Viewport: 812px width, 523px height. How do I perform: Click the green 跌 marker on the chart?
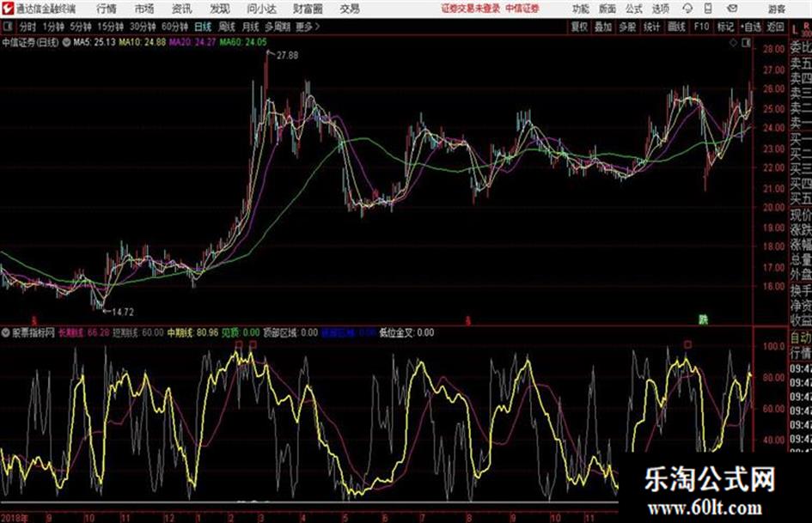[x=703, y=320]
